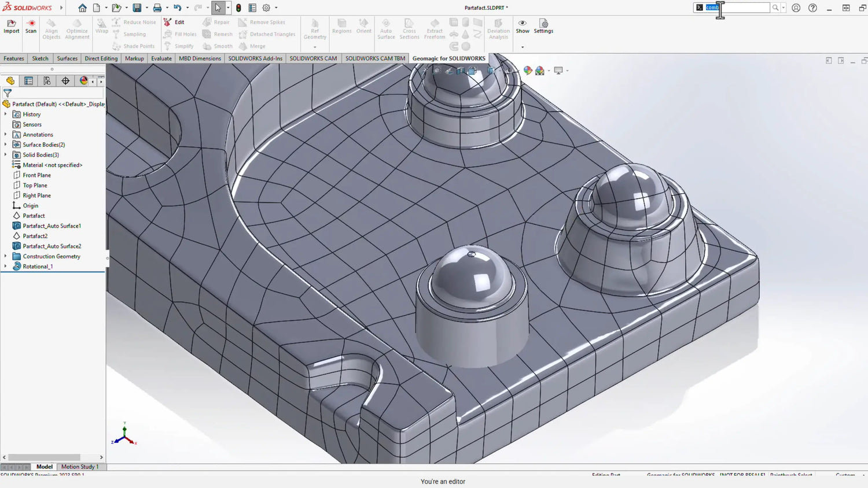Select Partafact_Auto Surface1 in the tree
Screen dimensions: 868x488
[x=52, y=226]
